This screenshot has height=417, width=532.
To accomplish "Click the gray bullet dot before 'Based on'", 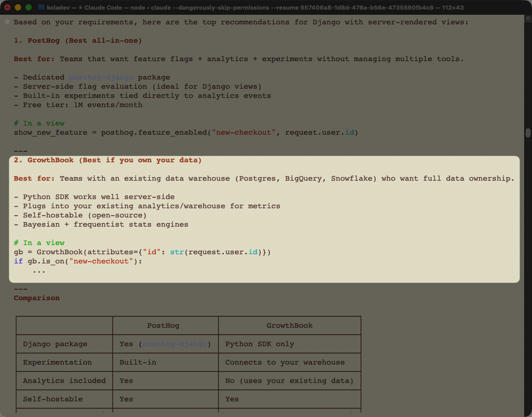I will click(x=7, y=22).
